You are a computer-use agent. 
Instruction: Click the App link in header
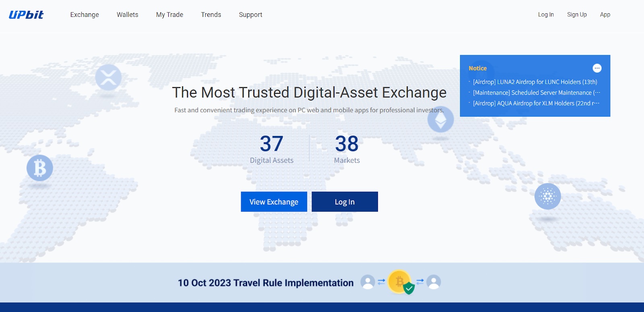click(x=605, y=15)
